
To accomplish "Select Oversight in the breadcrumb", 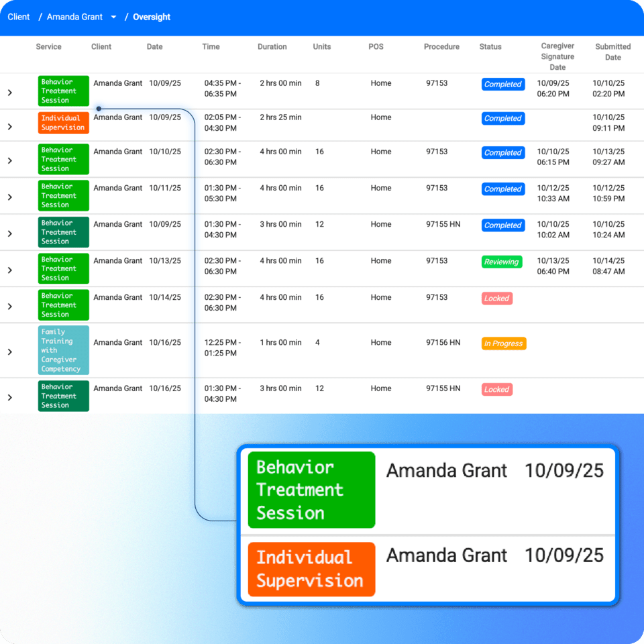I will click(x=152, y=17).
